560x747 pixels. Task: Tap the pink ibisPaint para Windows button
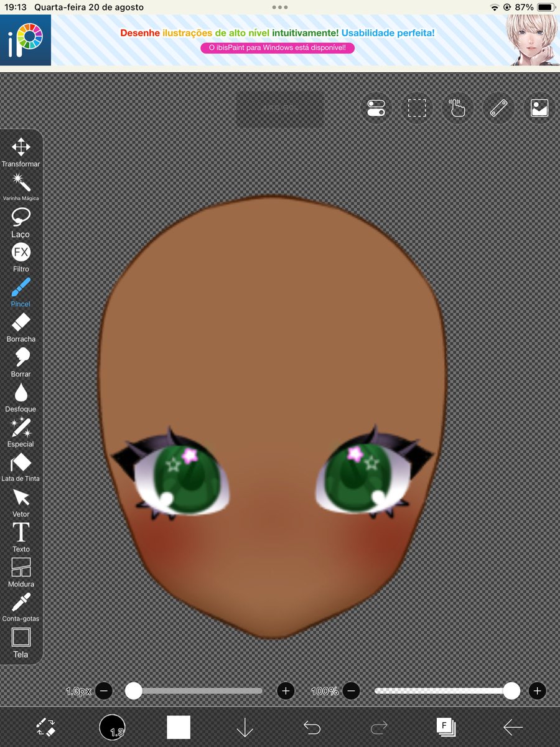(278, 47)
